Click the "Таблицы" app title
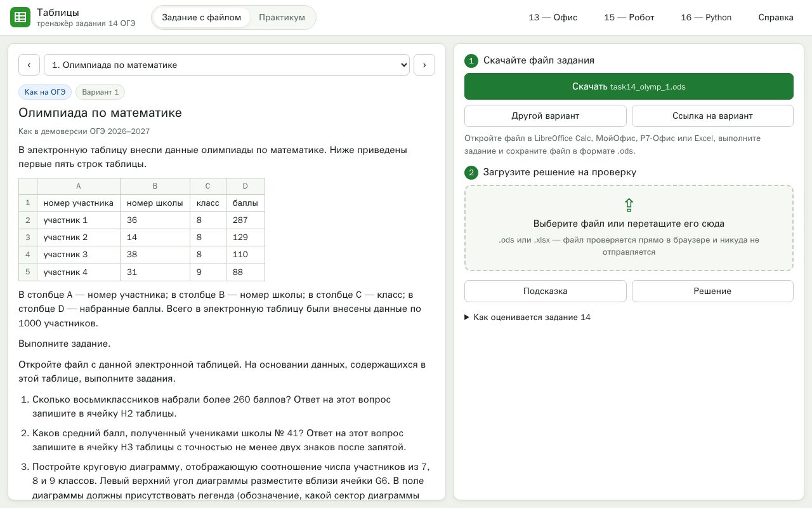This screenshot has width=812, height=508. (x=58, y=12)
